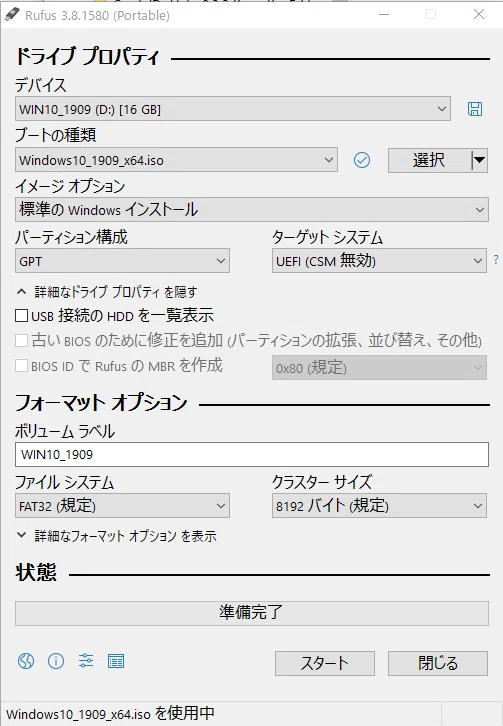Image resolution: width=503 pixels, height=726 pixels.
Task: Click the target system help question mark
Action: [496, 260]
